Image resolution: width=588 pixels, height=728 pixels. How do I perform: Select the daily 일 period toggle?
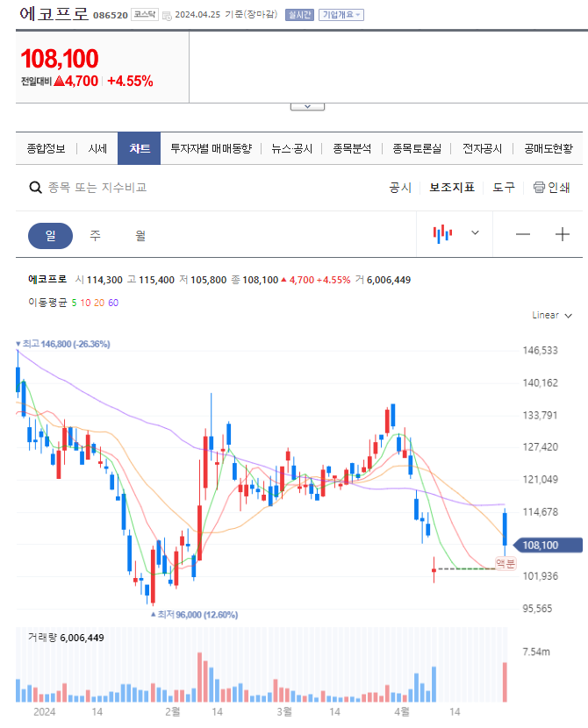[x=50, y=235]
